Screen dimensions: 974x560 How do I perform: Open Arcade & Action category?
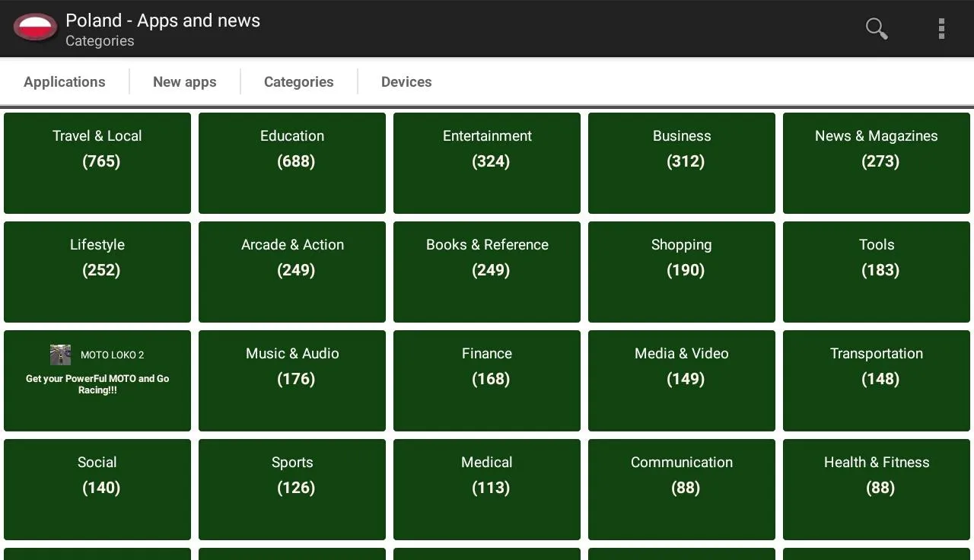pos(292,272)
